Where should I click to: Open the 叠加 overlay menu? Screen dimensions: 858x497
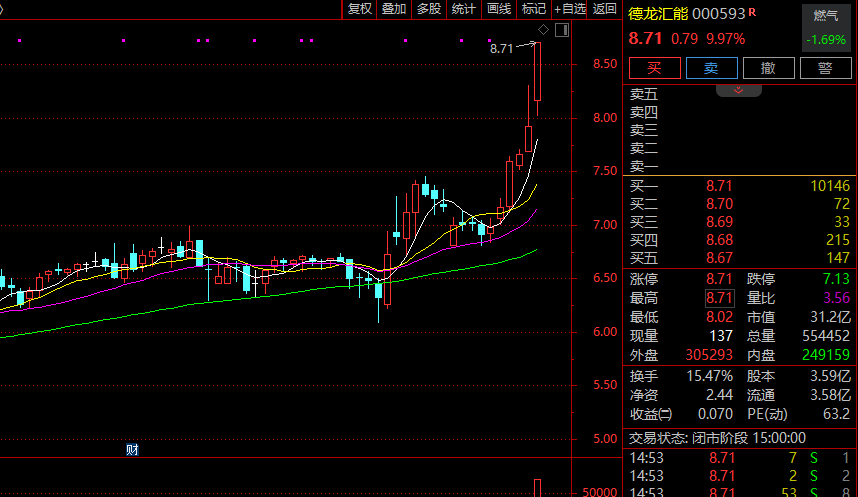coord(394,9)
